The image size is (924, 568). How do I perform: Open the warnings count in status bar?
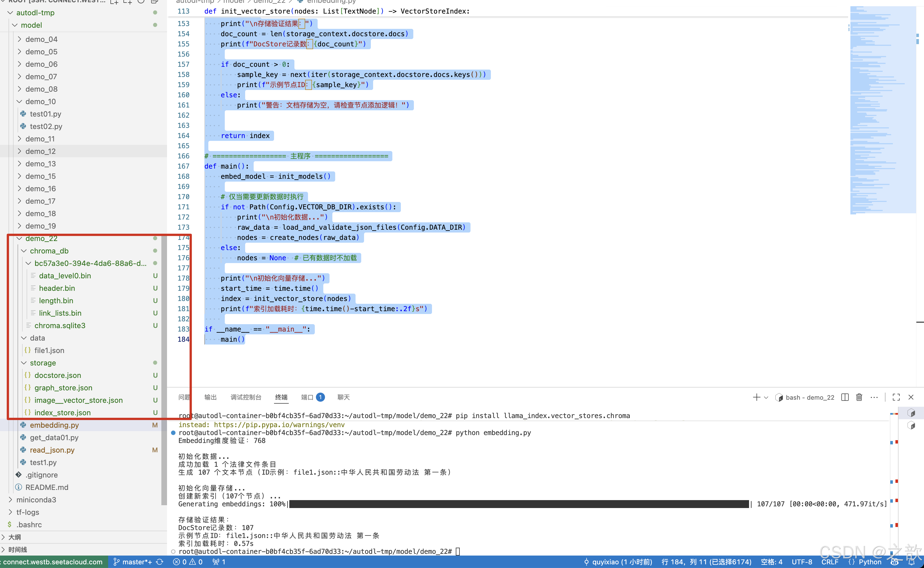tap(196, 562)
